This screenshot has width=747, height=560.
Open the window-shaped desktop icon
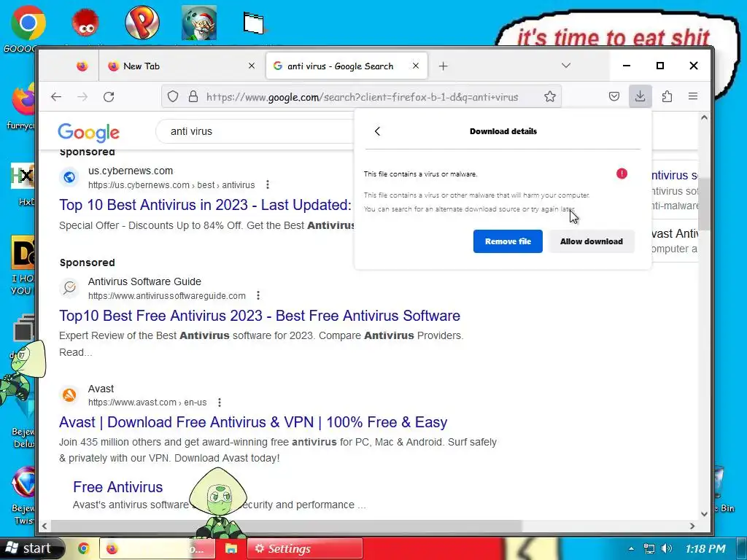click(x=254, y=23)
